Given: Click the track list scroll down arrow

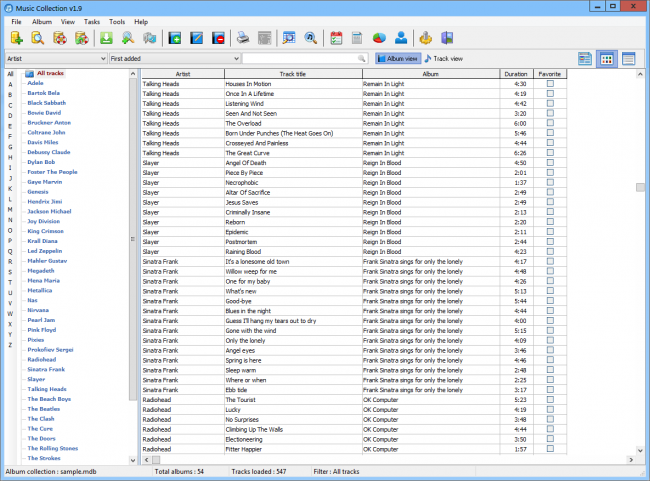Looking at the screenshot, I should click(640, 450).
